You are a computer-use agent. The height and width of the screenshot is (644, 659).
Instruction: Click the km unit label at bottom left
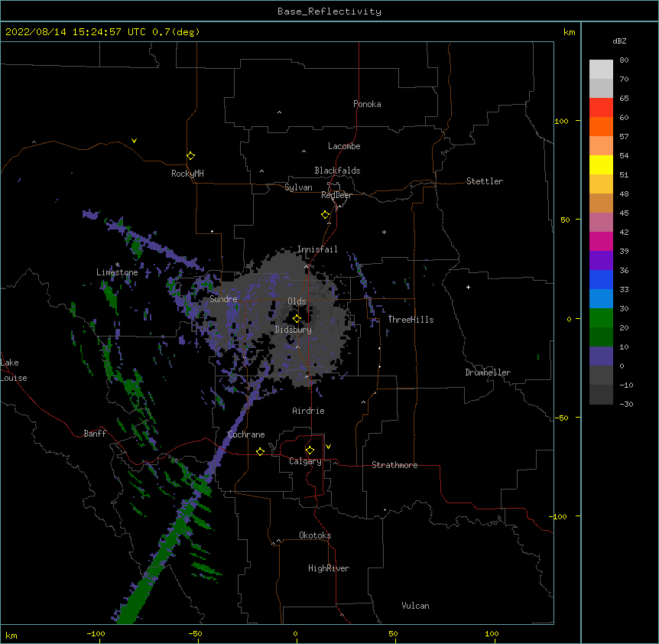[x=11, y=635]
